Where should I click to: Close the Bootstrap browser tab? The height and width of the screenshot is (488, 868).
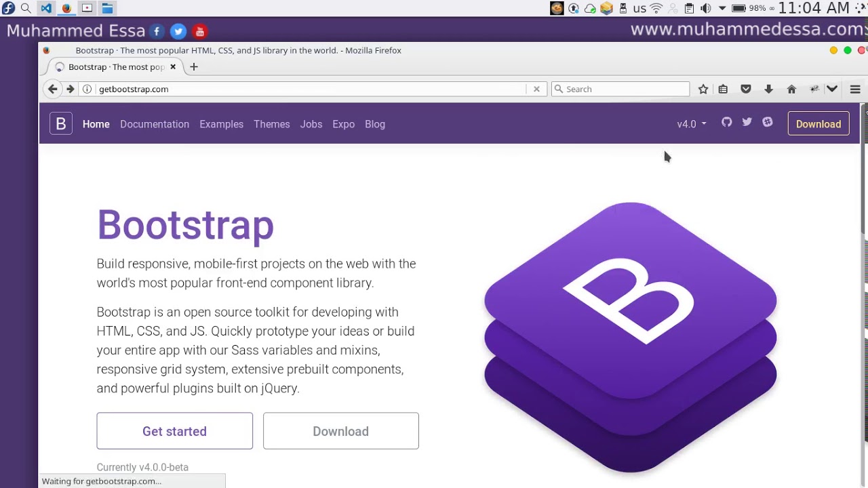(x=173, y=66)
